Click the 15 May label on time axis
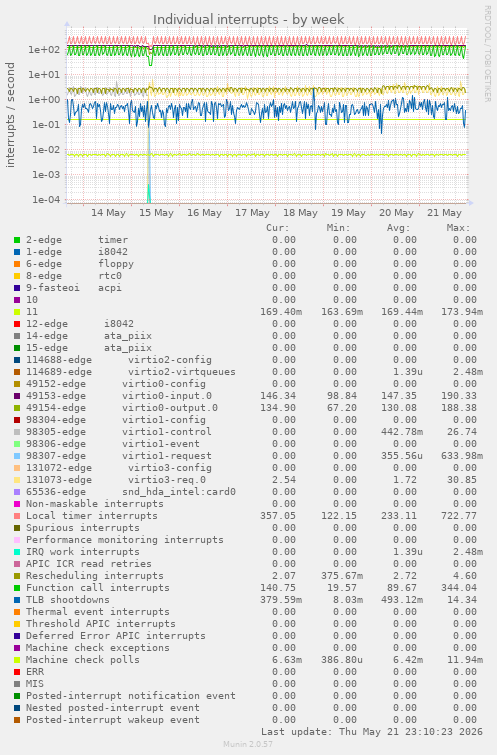Viewport: 497px width, 755px height. coord(156,213)
